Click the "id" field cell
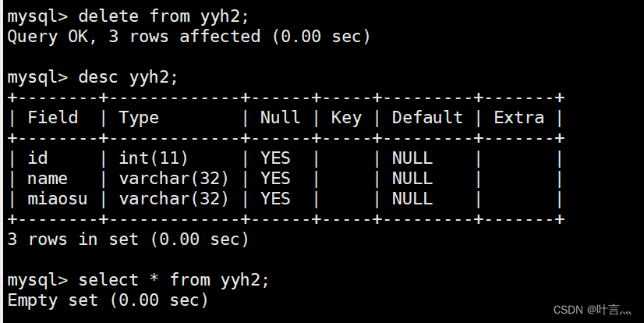This screenshot has height=323, width=644. coord(37,158)
